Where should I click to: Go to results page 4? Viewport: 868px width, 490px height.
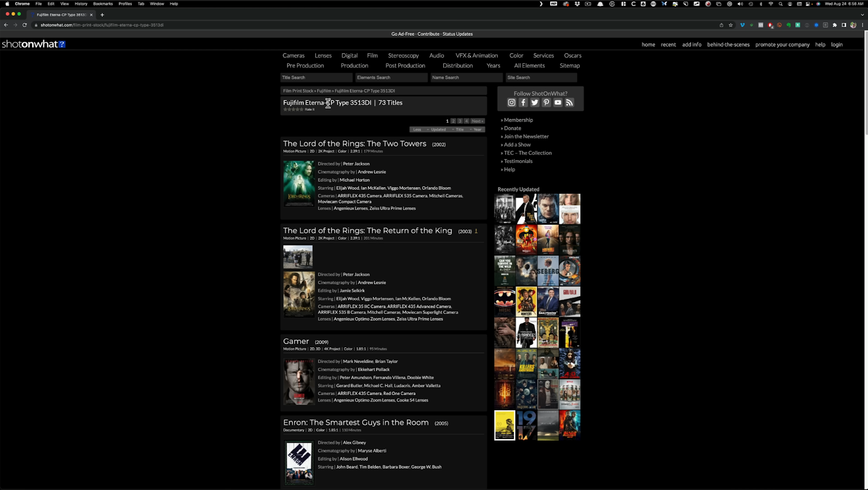click(467, 121)
